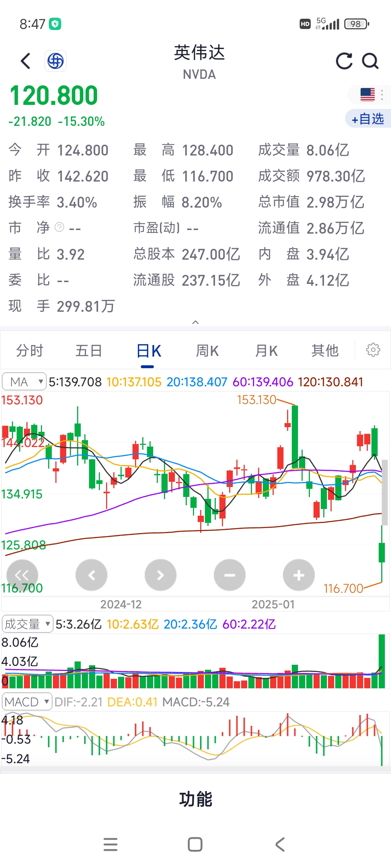Tap the 市净 question mark help icon

[59, 227]
